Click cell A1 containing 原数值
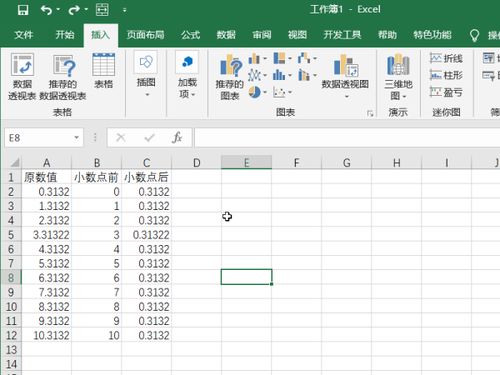This screenshot has width=500, height=375. (x=47, y=177)
